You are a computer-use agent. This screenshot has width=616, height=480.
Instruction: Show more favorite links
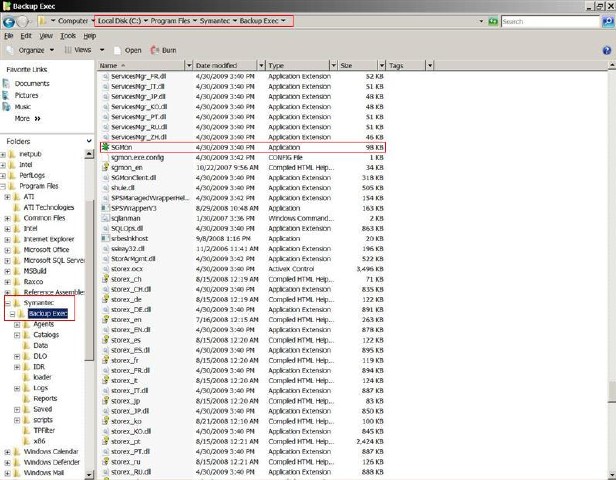click(x=28, y=118)
